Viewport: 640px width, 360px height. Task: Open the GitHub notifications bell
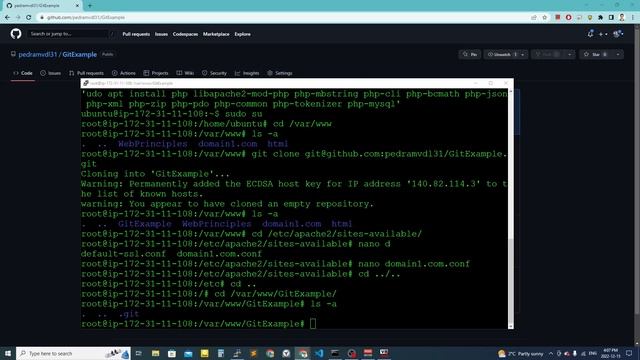coord(590,34)
